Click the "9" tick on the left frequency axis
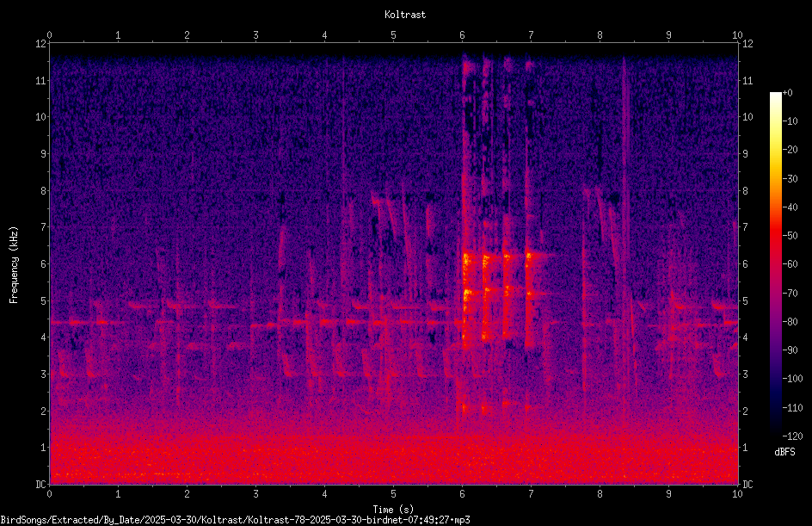The image size is (812, 526). 43,154
